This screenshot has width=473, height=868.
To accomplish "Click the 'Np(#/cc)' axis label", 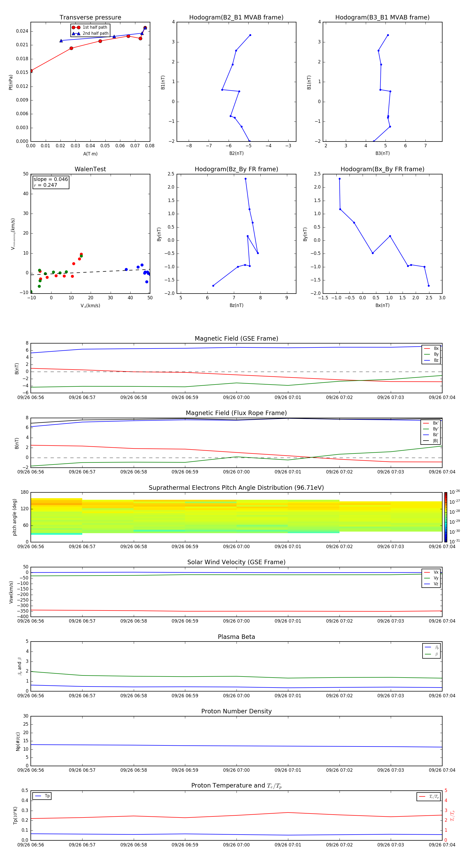I will 18,741.
